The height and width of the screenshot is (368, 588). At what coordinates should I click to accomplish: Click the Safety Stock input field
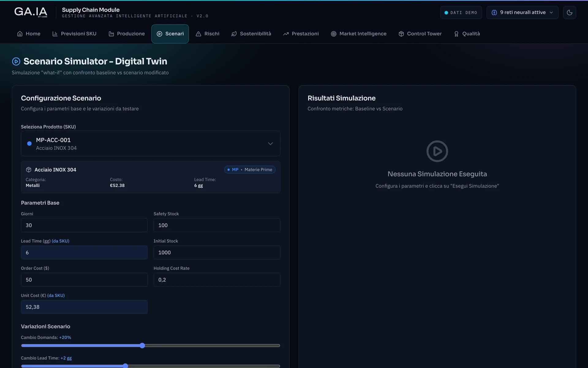pyautogui.click(x=217, y=225)
